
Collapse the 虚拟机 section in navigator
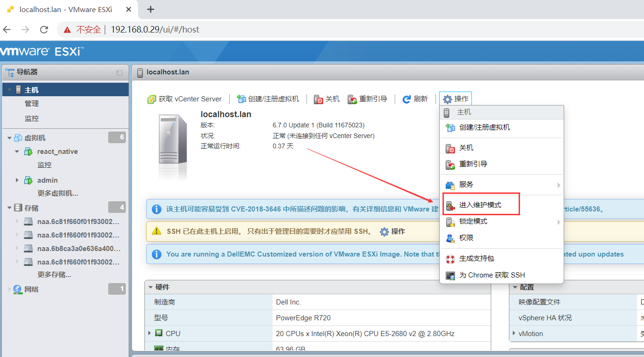point(9,137)
